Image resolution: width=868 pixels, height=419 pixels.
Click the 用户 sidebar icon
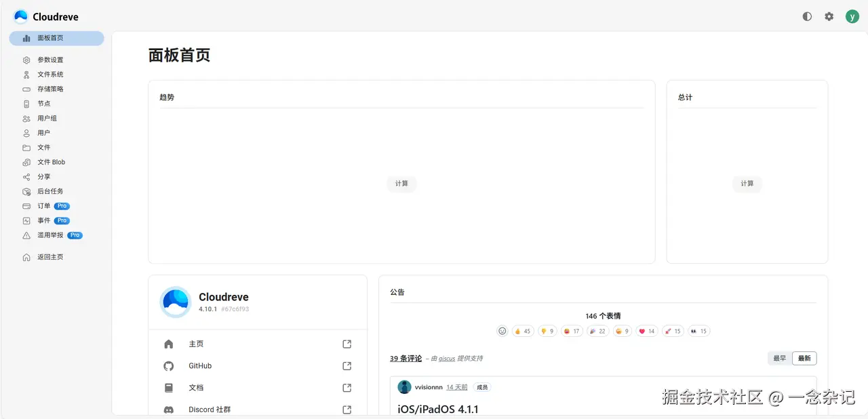pyautogui.click(x=26, y=133)
